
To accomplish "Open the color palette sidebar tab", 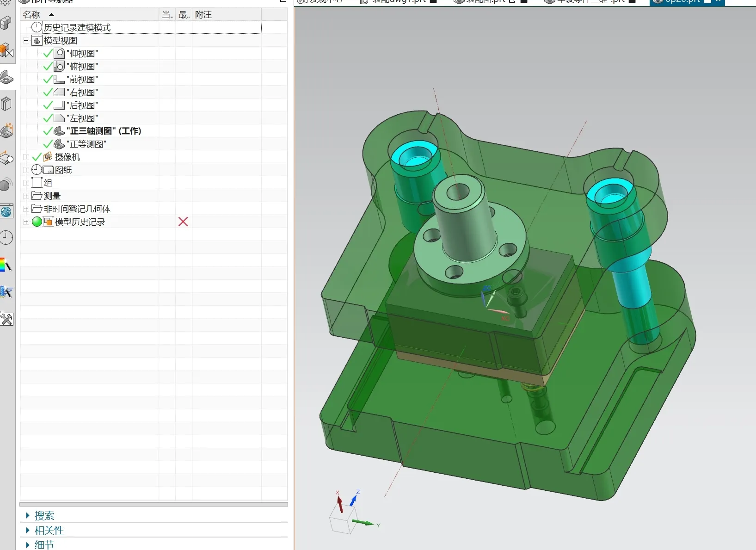I will [x=6, y=265].
